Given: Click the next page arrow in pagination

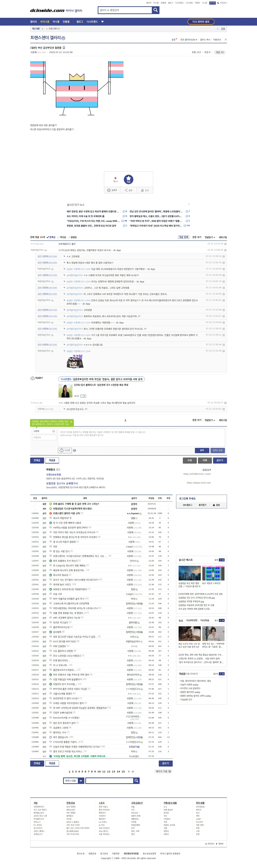Looking at the screenshot, I should pos(129,771).
